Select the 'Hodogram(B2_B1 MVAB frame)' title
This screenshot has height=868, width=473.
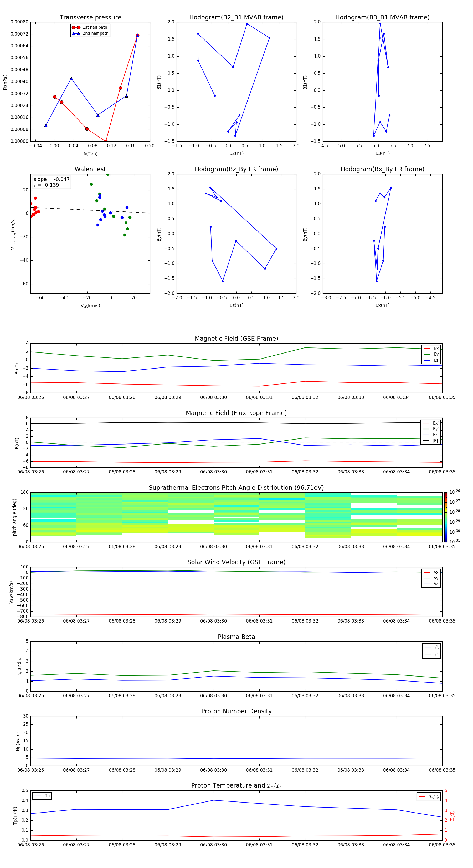coord(236,18)
